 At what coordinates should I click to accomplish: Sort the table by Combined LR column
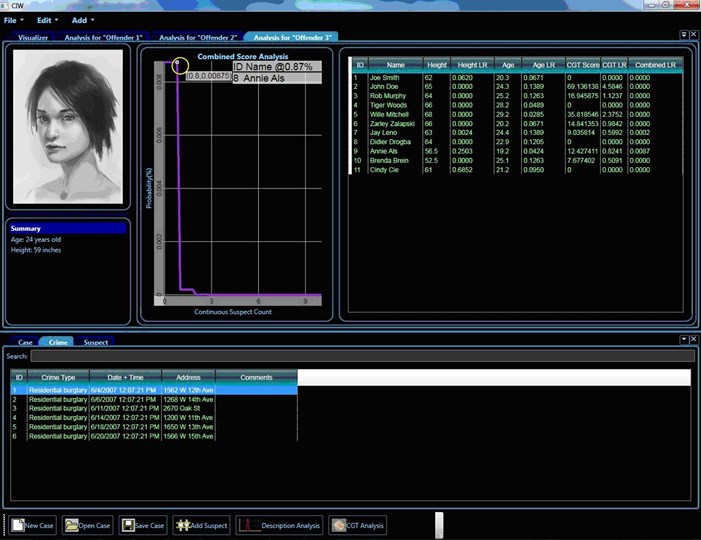click(657, 65)
